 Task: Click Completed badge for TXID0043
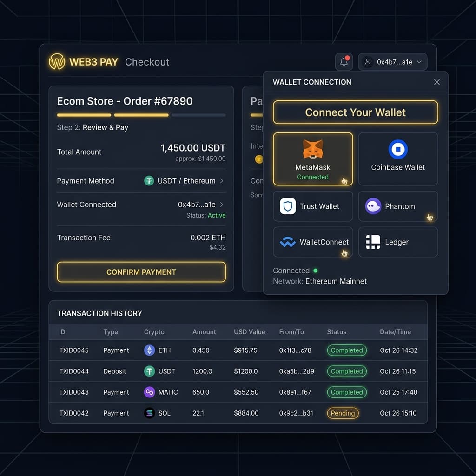(x=347, y=392)
